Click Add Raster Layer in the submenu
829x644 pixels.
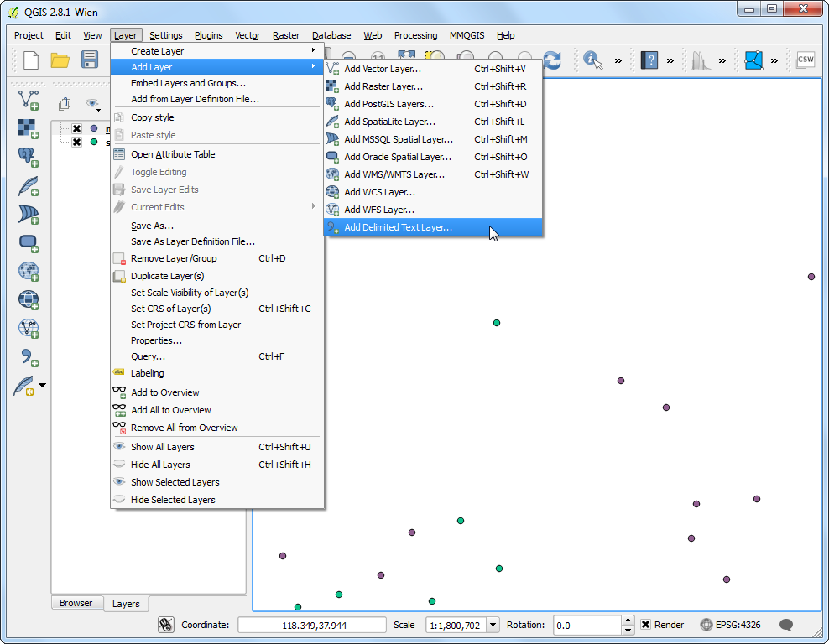pyautogui.click(x=433, y=86)
